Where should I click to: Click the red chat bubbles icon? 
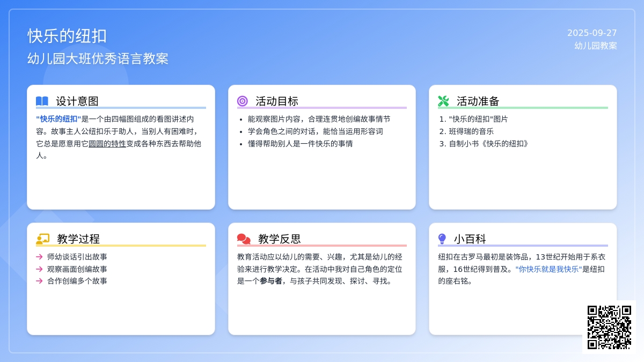(244, 239)
